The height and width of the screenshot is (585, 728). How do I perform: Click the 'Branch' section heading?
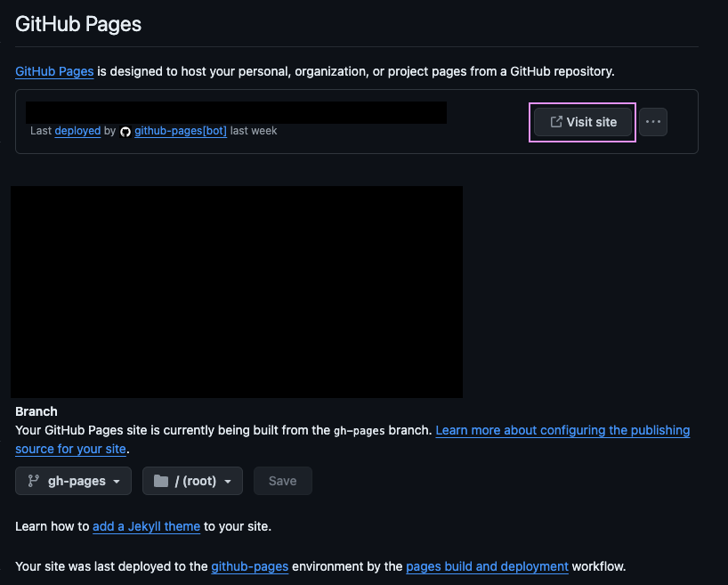[x=36, y=411]
